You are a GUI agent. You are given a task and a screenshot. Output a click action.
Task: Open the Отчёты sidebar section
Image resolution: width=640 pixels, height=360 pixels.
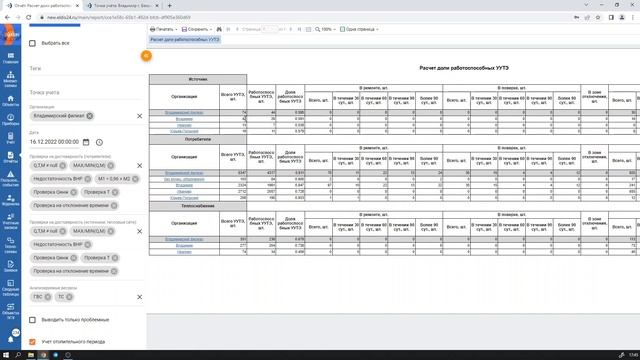[10, 158]
